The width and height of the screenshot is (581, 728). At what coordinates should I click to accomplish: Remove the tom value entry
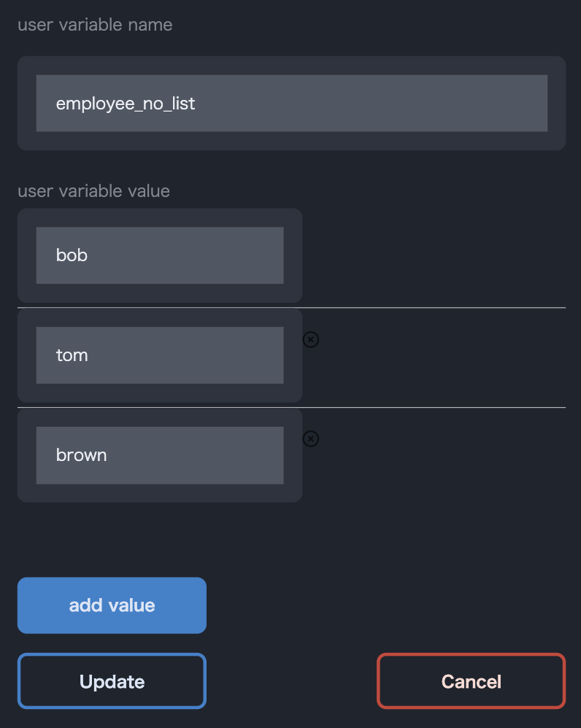click(x=310, y=339)
